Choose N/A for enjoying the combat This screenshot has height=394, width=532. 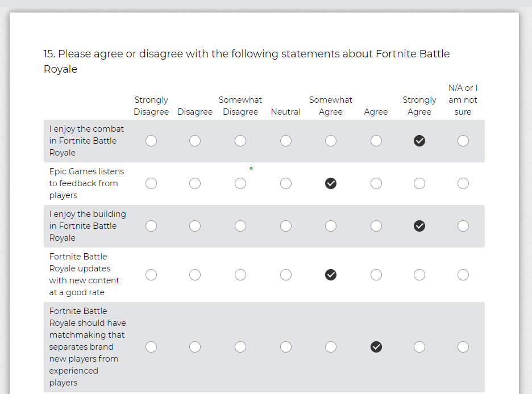[x=463, y=141]
